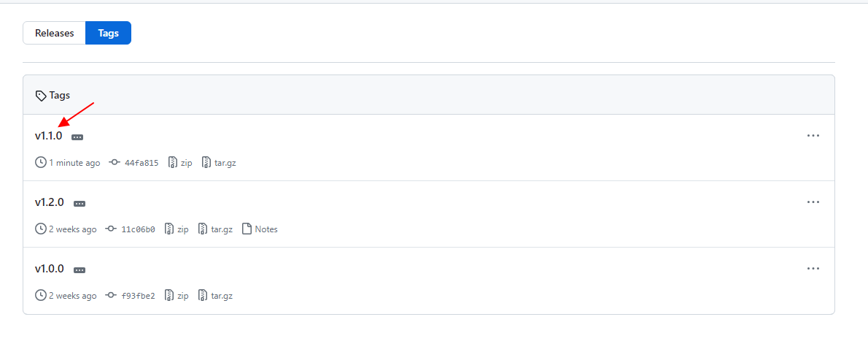
Task: Click the commit icon beside 11c06b0
Action: tap(111, 229)
